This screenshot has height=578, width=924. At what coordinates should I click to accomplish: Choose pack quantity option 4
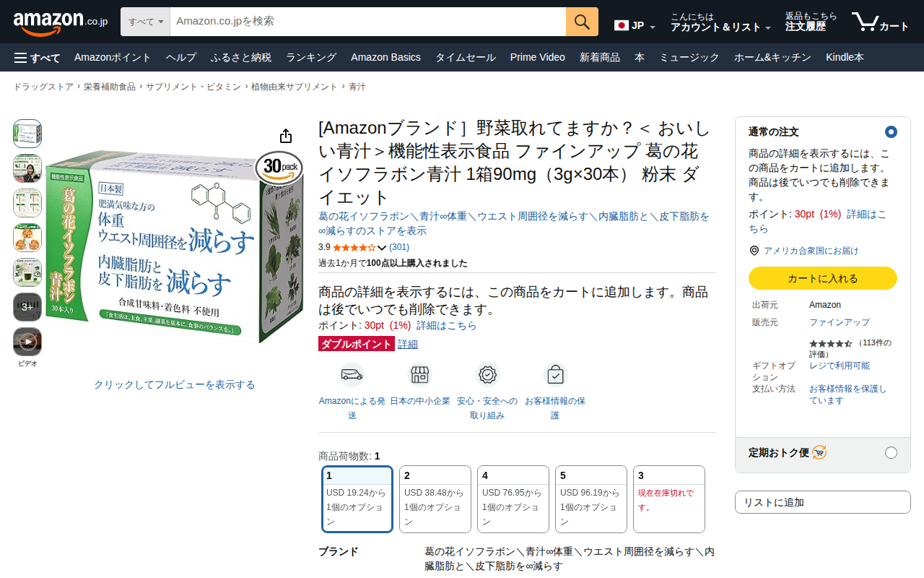coord(513,499)
